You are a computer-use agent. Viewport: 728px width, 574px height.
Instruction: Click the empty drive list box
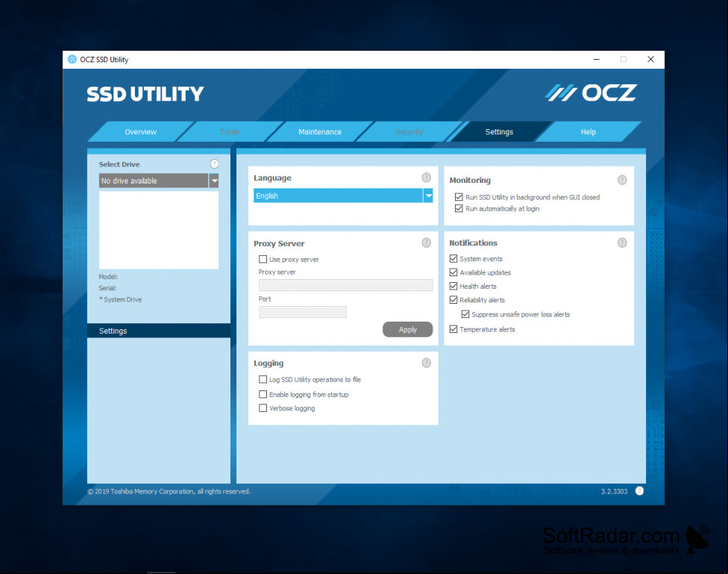coord(158,230)
